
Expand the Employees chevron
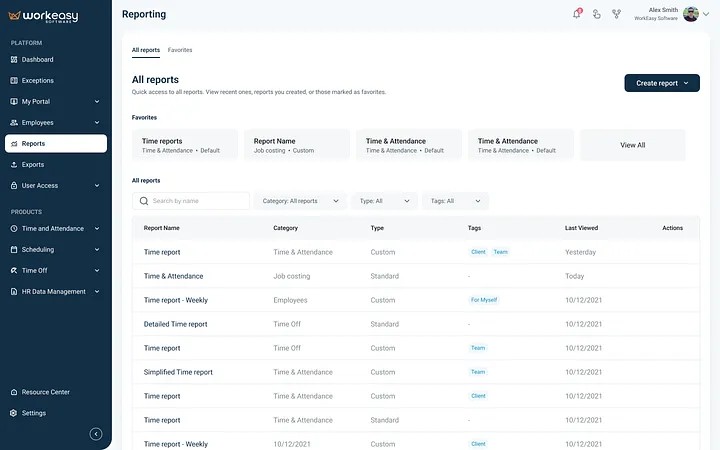click(x=97, y=123)
